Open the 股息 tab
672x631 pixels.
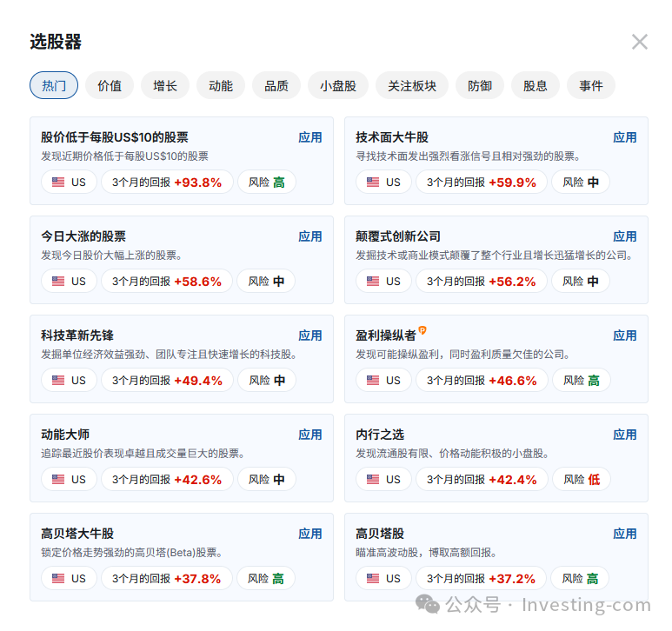(x=536, y=85)
